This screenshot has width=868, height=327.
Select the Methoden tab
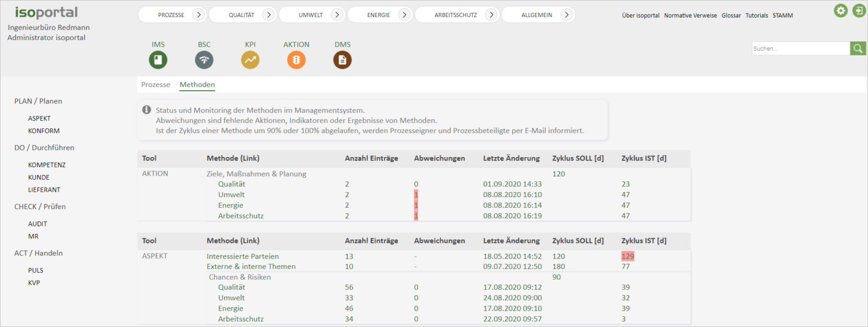197,84
